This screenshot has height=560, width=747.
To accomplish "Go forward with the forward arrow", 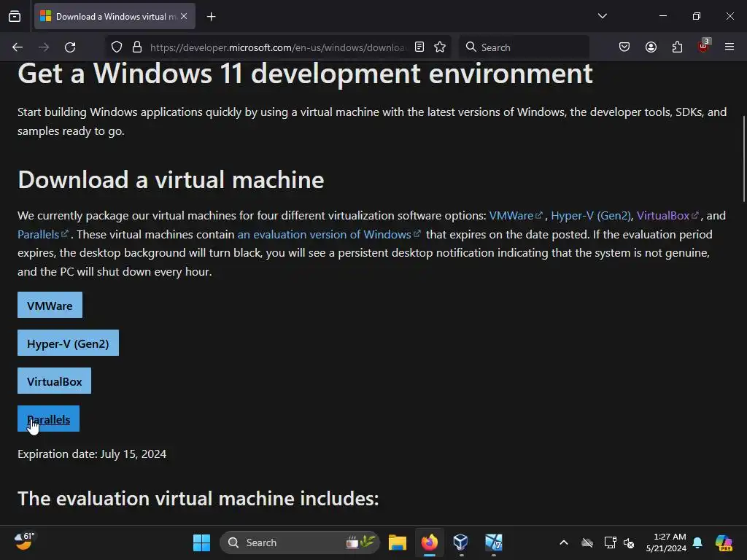I will point(44,47).
